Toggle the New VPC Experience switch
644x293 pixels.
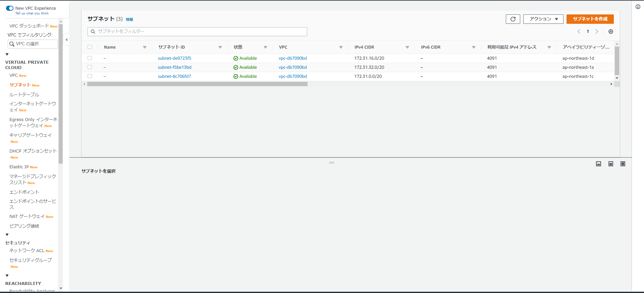tap(10, 8)
